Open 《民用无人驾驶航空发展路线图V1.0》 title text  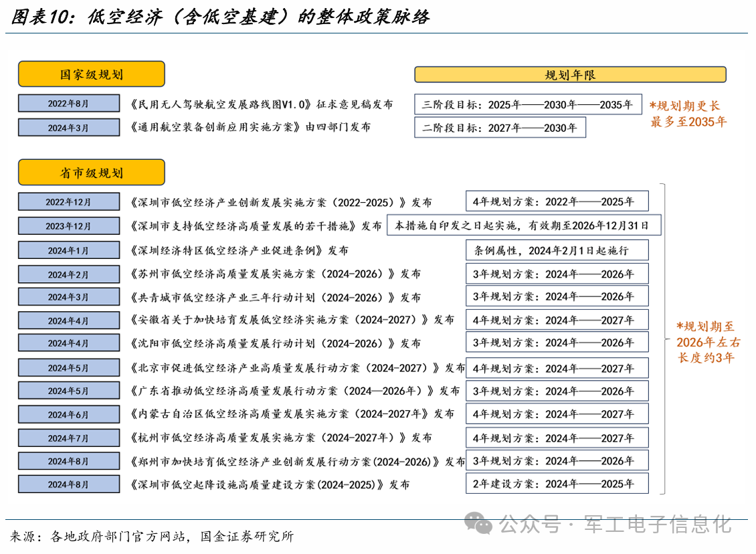262,104
